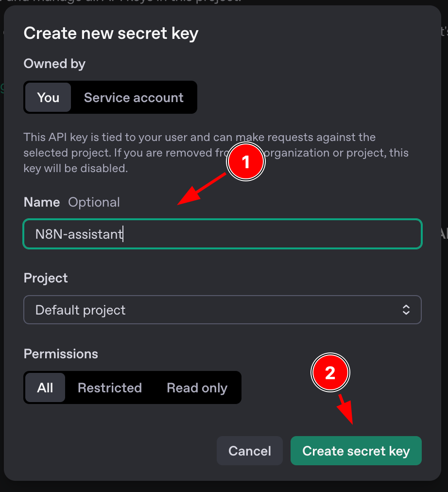
Task: Click the API key description paragraph
Action: [216, 153]
